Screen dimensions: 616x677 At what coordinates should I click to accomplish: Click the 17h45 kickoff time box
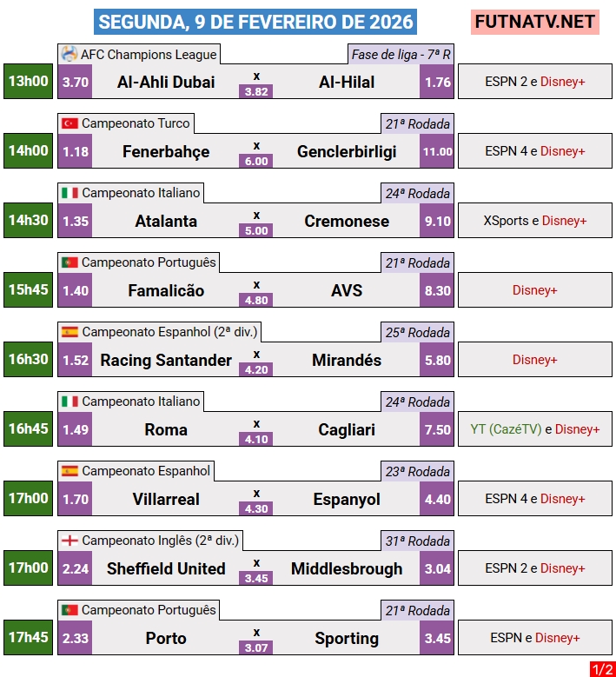pos(29,638)
